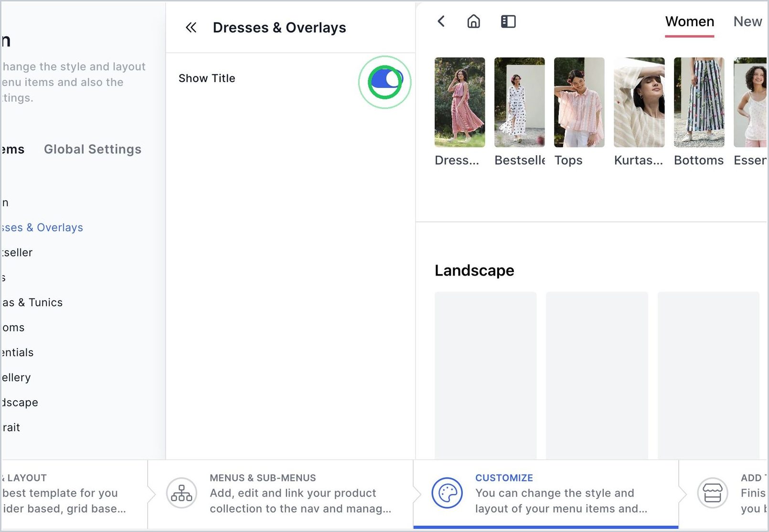This screenshot has width=769, height=532.
Task: Click the Layout step in bottom bar
Action: [74, 494]
